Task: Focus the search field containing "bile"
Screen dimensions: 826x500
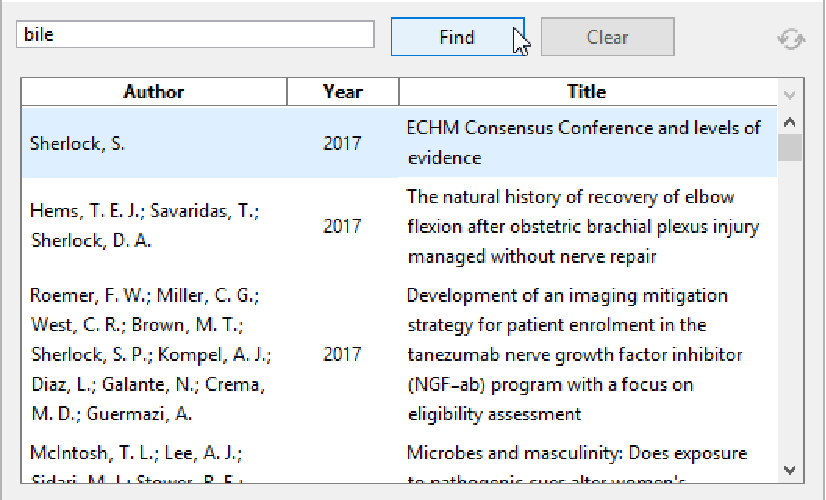Action: point(195,35)
